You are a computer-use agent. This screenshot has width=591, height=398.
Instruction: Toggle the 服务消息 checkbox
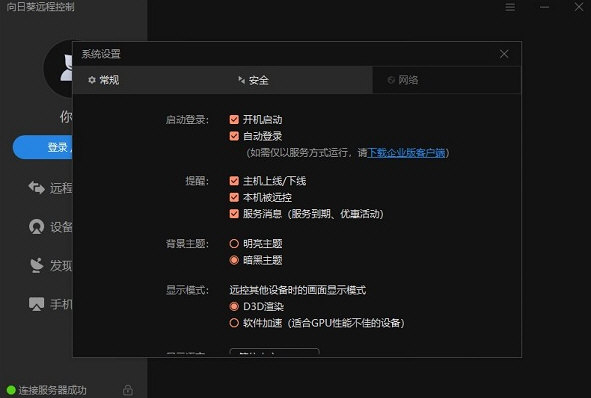(234, 214)
